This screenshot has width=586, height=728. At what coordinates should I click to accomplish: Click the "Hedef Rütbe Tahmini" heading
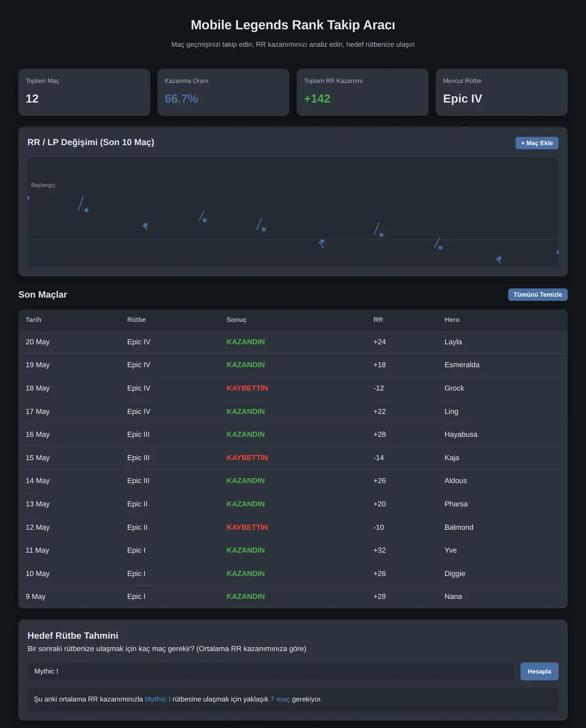click(x=73, y=636)
